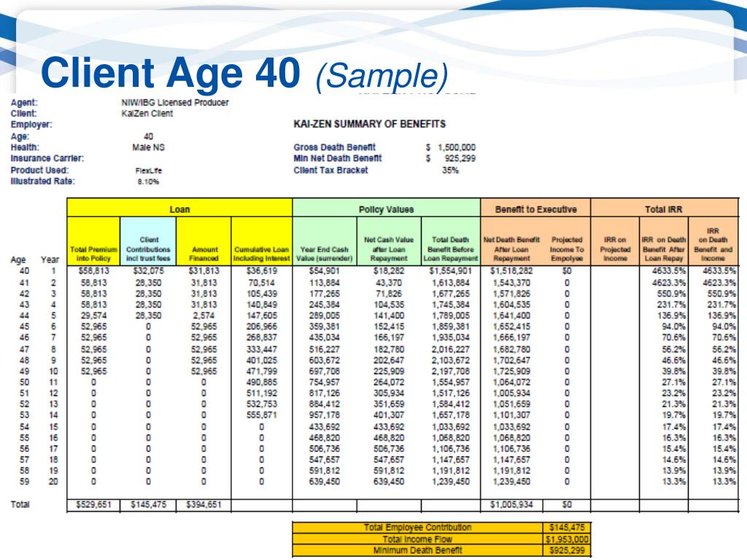Click year 1 client contribution '$32,075'
This screenshot has width=747, height=560.
coord(148,271)
